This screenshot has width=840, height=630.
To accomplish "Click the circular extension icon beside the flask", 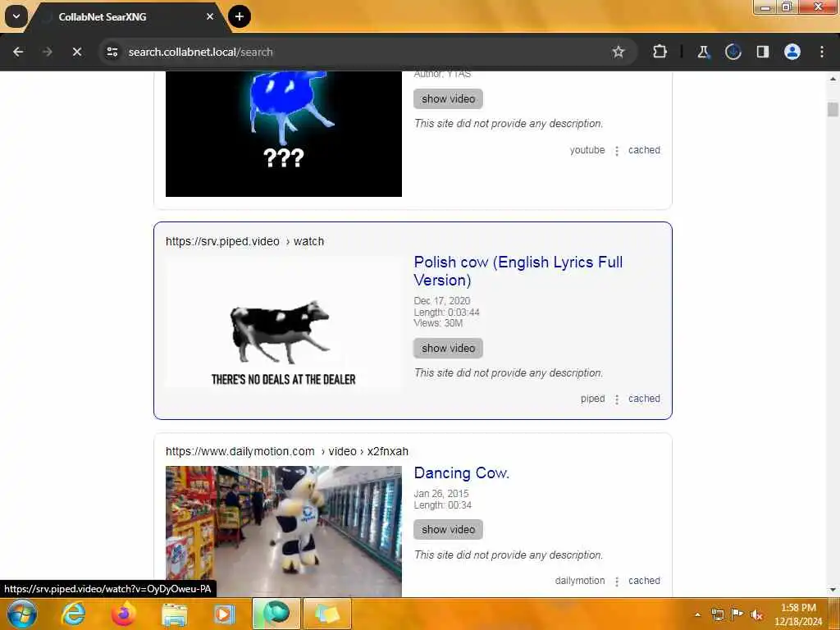I will (x=733, y=52).
